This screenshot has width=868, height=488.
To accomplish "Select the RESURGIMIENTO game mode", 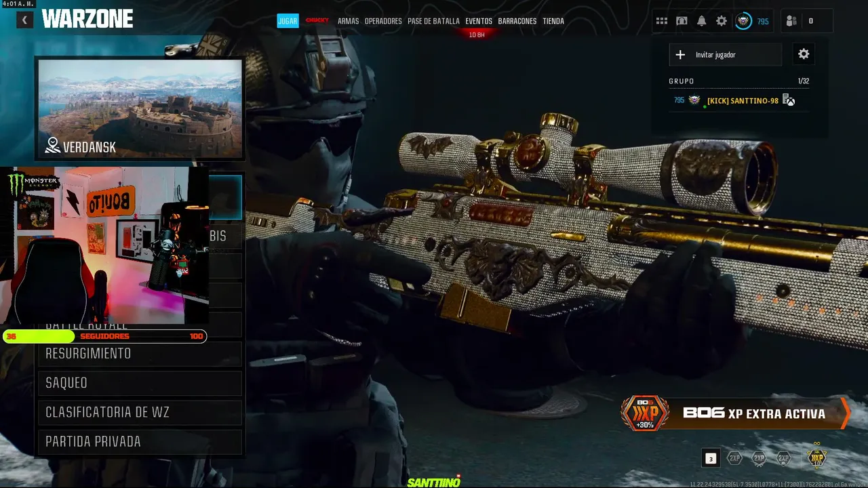I will (140, 354).
